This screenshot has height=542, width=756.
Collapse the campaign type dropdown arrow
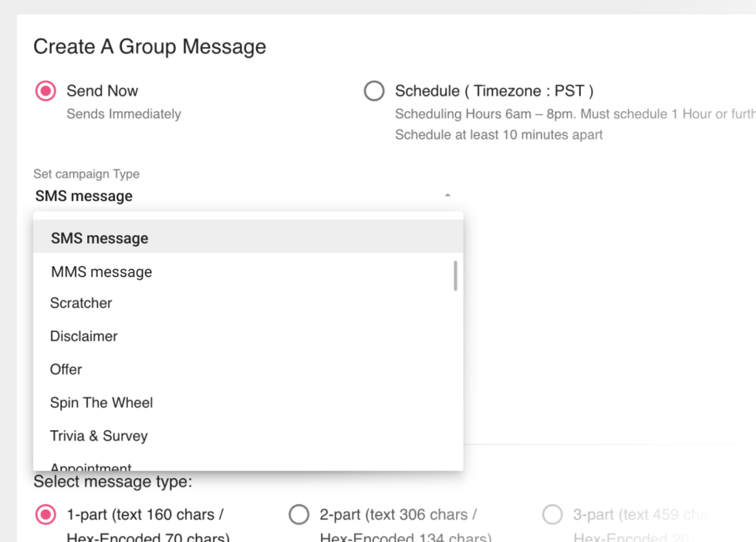(447, 195)
